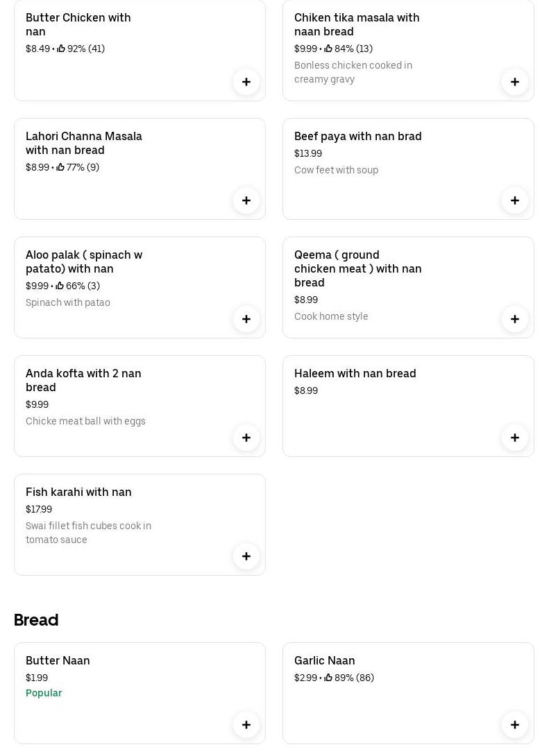
Task: Click Aloo palak 66% rating text
Action: (x=82, y=286)
